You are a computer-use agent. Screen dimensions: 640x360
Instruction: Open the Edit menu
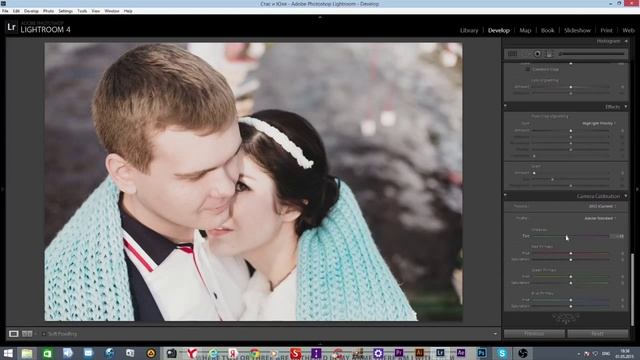coord(16,11)
